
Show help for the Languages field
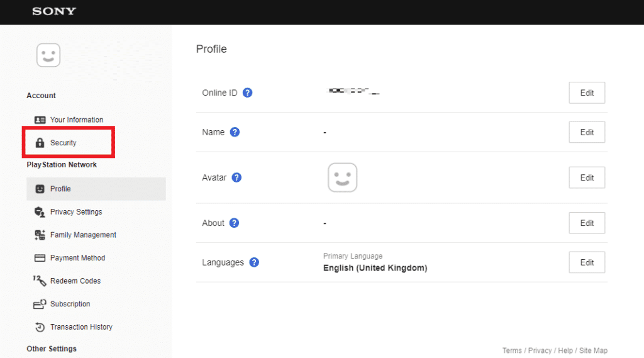pyautogui.click(x=254, y=262)
